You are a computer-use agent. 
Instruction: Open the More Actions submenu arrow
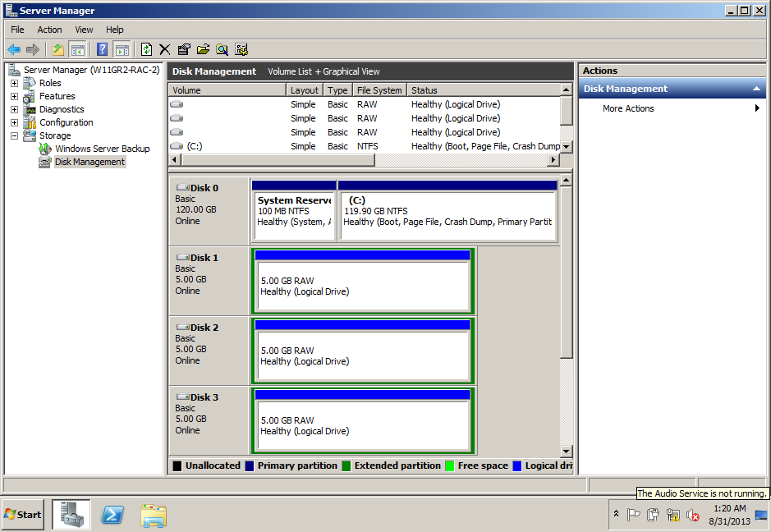pyautogui.click(x=757, y=108)
